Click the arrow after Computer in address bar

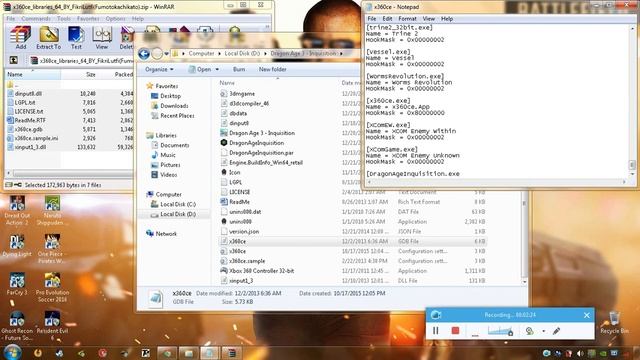tap(220, 53)
